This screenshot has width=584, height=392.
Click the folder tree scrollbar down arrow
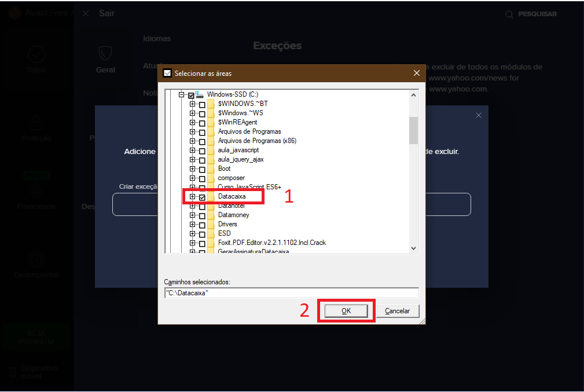[413, 248]
